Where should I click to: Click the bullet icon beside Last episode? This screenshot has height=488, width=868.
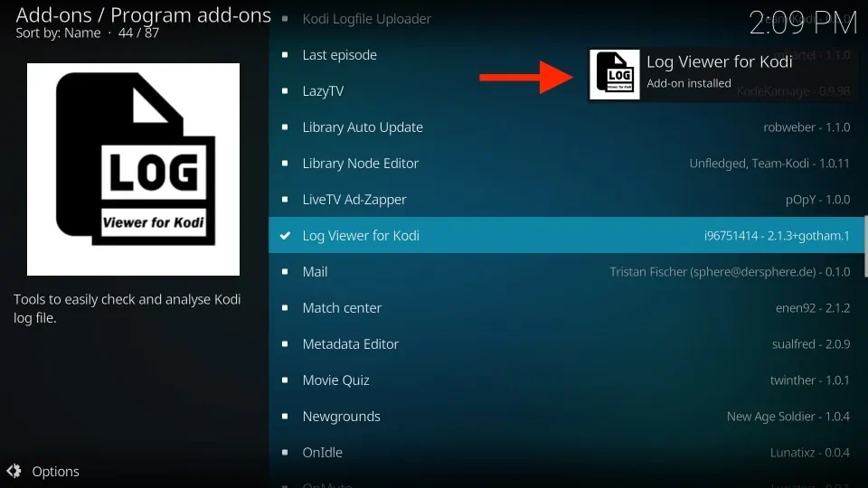pyautogui.click(x=285, y=55)
